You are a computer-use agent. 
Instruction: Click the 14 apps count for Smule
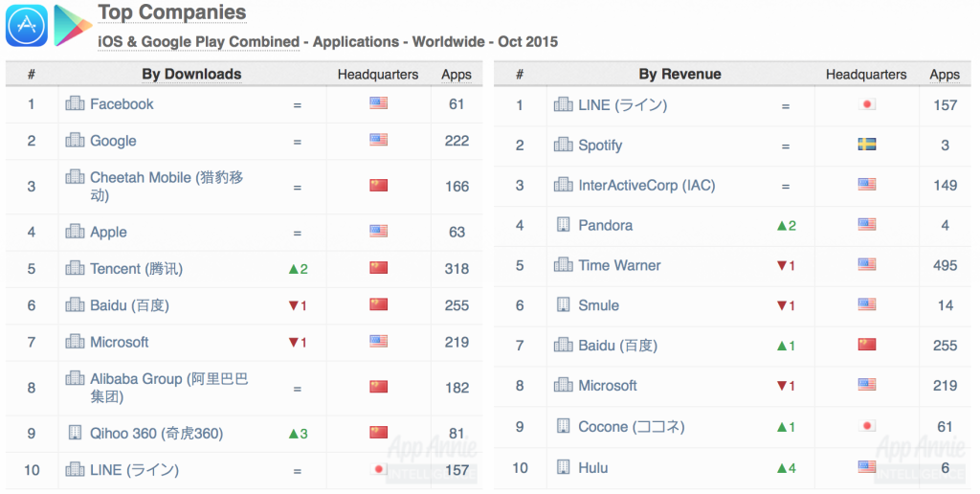tap(945, 305)
